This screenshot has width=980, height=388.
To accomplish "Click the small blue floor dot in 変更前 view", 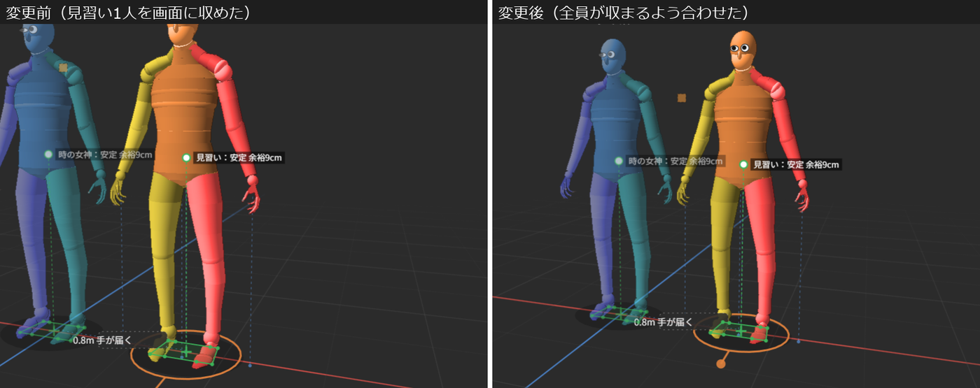I will (x=250, y=365).
